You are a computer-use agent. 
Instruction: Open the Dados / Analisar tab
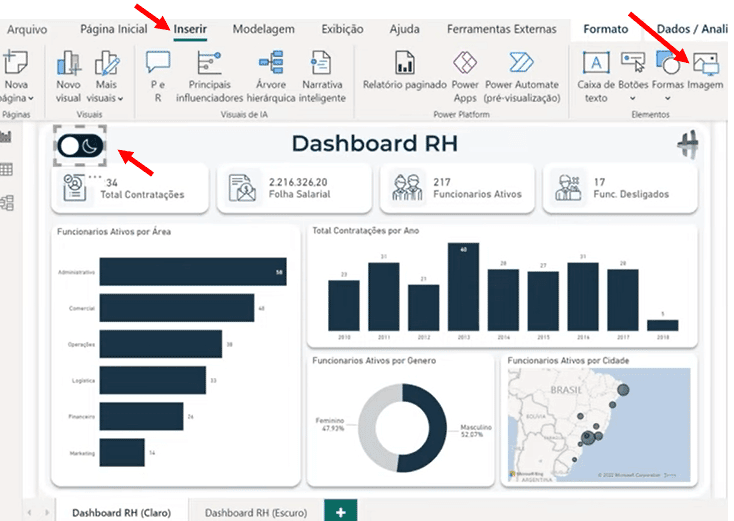692,29
